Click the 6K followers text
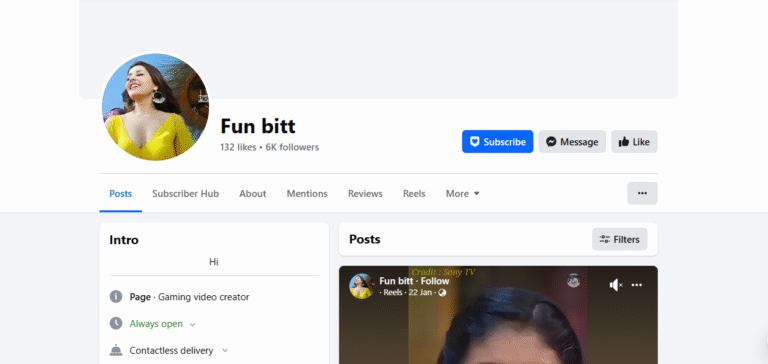Screen dimensions: 768x364 click(292, 147)
